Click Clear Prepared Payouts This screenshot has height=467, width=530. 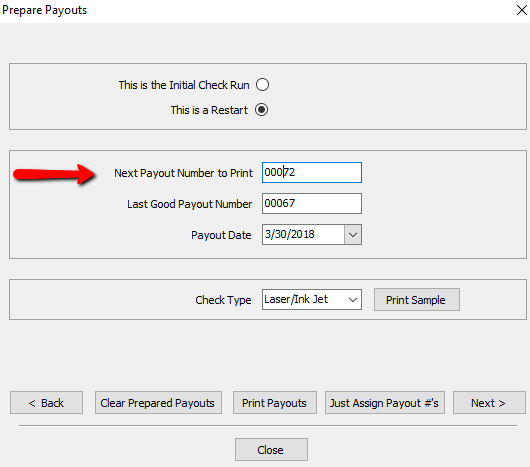tap(158, 403)
